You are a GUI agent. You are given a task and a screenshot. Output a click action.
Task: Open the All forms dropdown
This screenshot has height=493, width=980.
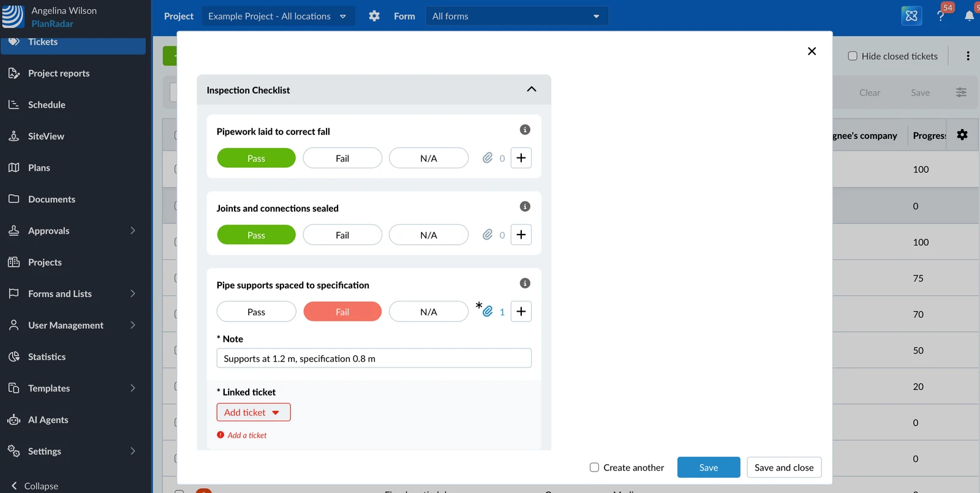(517, 16)
